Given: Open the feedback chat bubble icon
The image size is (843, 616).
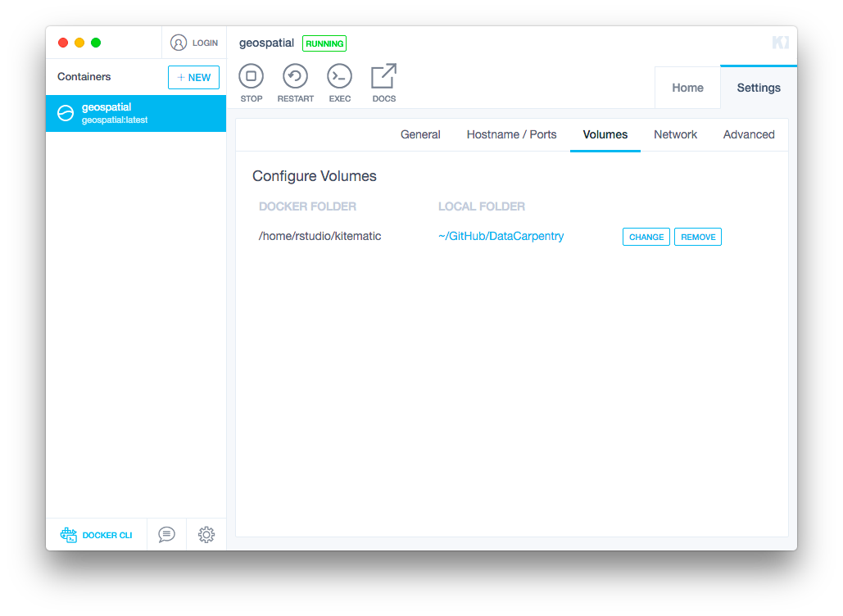Looking at the screenshot, I should pyautogui.click(x=166, y=534).
